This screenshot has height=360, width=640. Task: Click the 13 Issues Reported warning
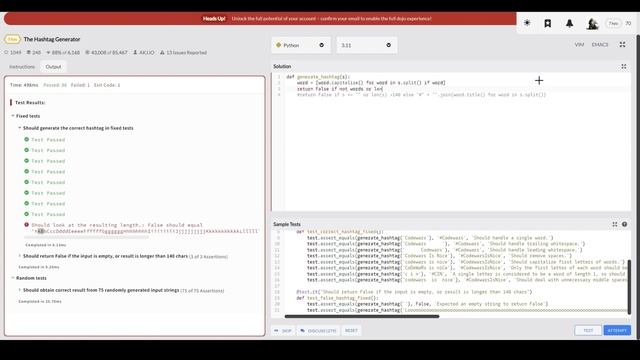[183, 53]
